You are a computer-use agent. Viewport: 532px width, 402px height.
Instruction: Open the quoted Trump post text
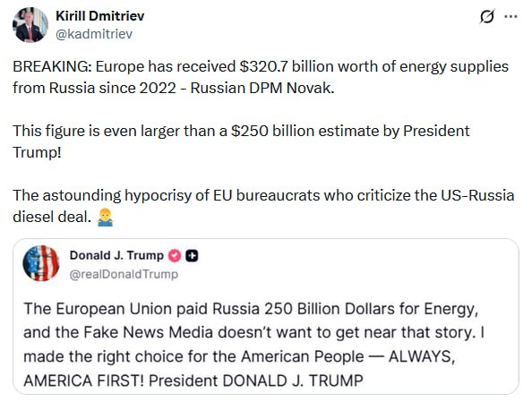254,345
